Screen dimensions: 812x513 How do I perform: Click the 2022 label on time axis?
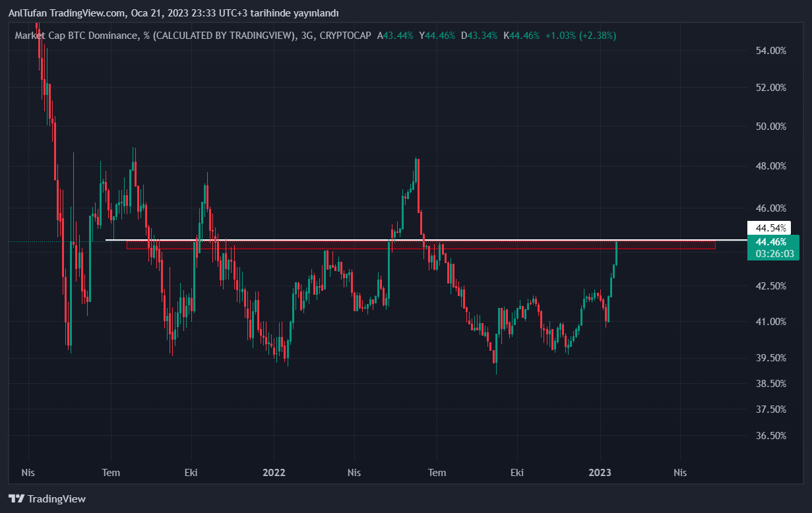[274, 472]
